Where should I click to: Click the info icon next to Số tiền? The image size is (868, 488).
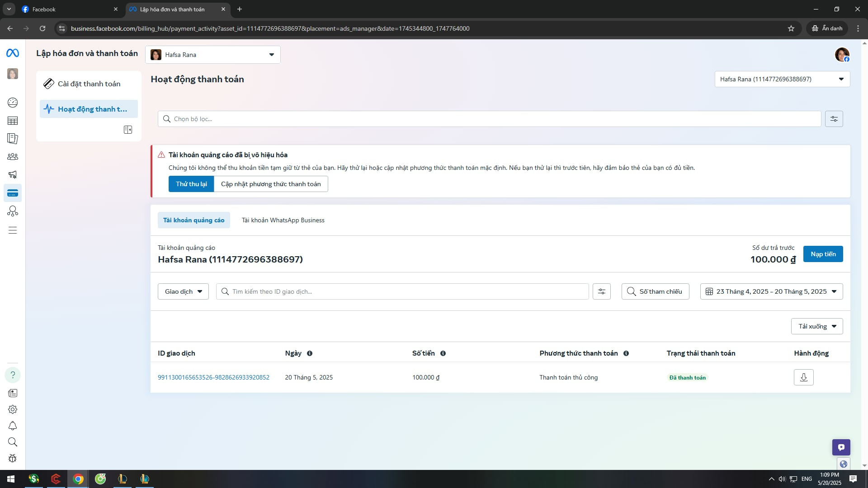pos(443,353)
